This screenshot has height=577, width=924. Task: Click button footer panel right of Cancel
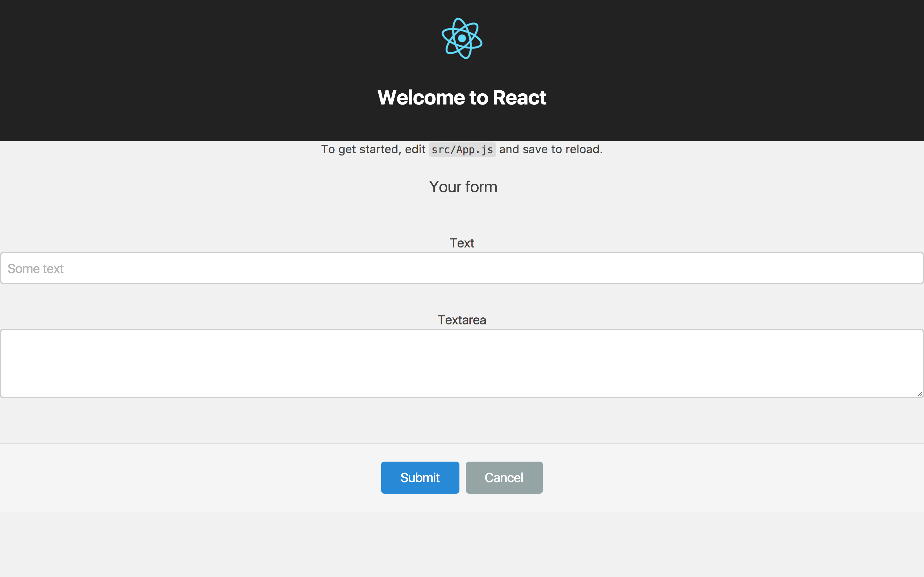click(x=725, y=477)
